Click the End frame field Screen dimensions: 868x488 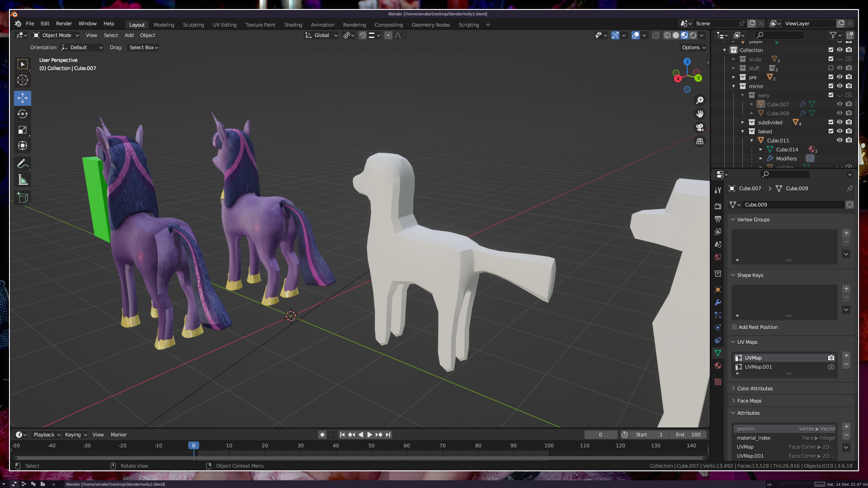click(x=688, y=435)
